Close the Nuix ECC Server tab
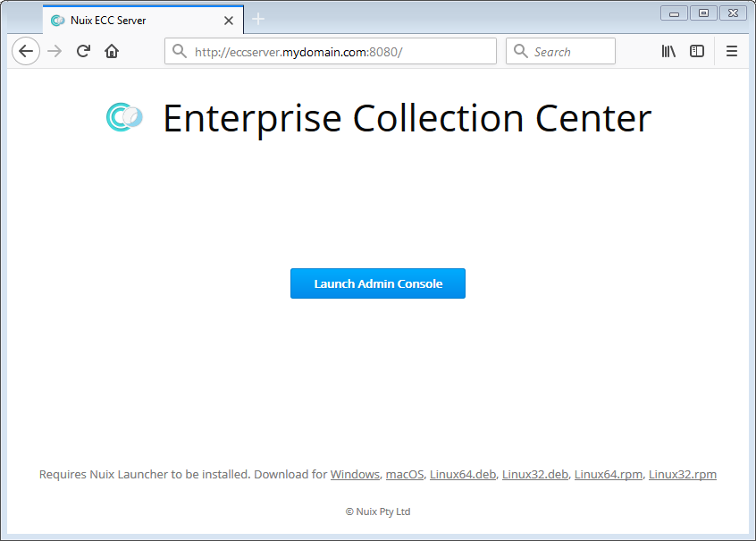The image size is (756, 541). pyautogui.click(x=229, y=21)
